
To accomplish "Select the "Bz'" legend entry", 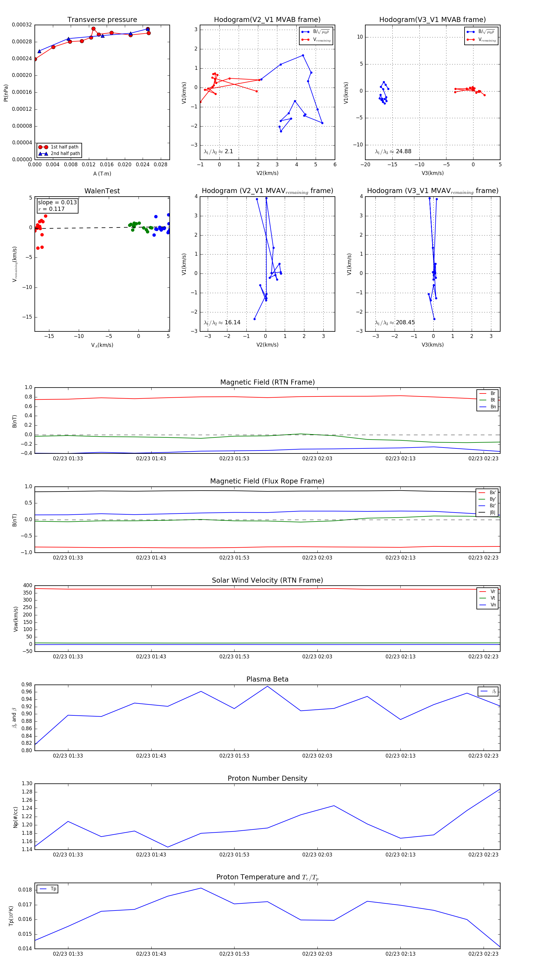I will pyautogui.click(x=487, y=506).
